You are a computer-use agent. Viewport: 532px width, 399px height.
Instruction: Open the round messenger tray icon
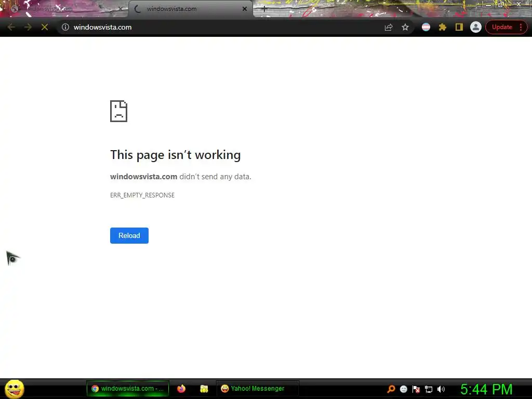pos(403,389)
